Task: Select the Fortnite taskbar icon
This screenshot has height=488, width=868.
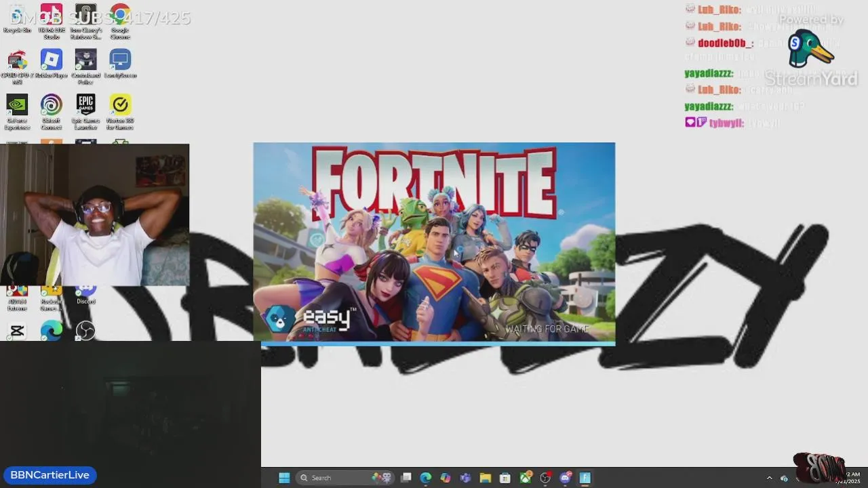Action: click(x=585, y=478)
